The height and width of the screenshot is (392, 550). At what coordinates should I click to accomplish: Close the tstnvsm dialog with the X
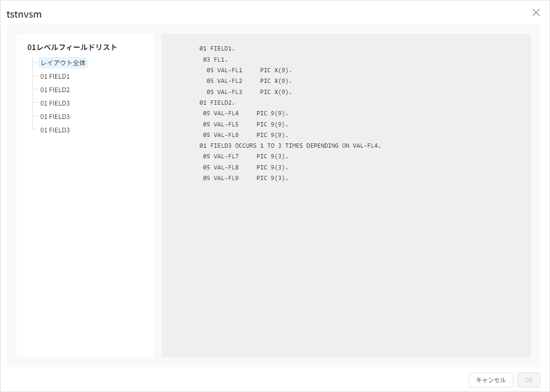pos(536,12)
